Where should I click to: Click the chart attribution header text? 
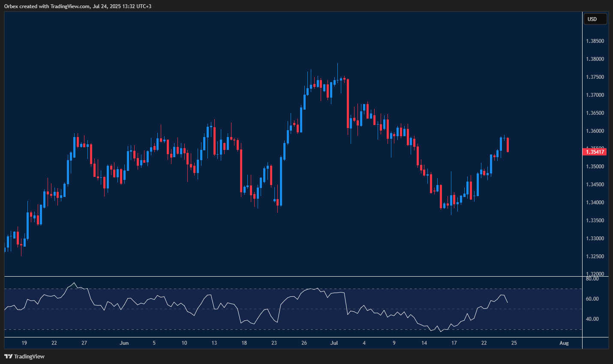[x=78, y=6]
